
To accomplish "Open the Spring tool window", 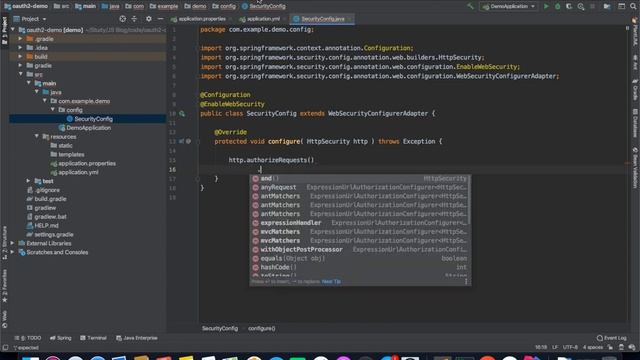I will (61, 338).
